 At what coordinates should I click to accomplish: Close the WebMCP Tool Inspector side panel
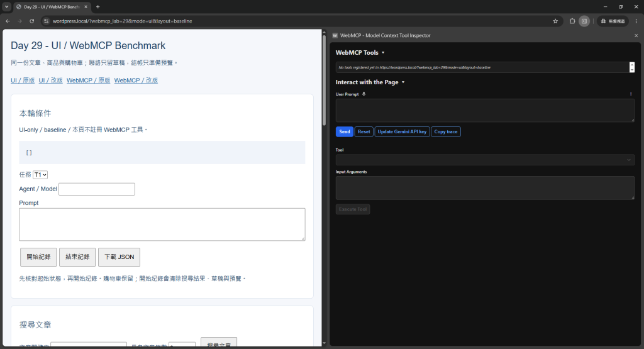(x=636, y=36)
